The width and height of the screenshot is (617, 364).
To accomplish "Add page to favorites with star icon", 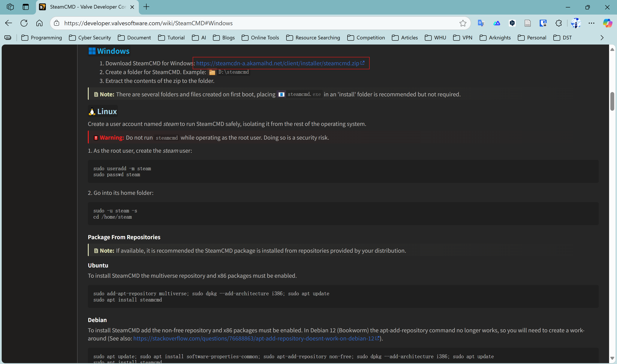I will [463, 23].
